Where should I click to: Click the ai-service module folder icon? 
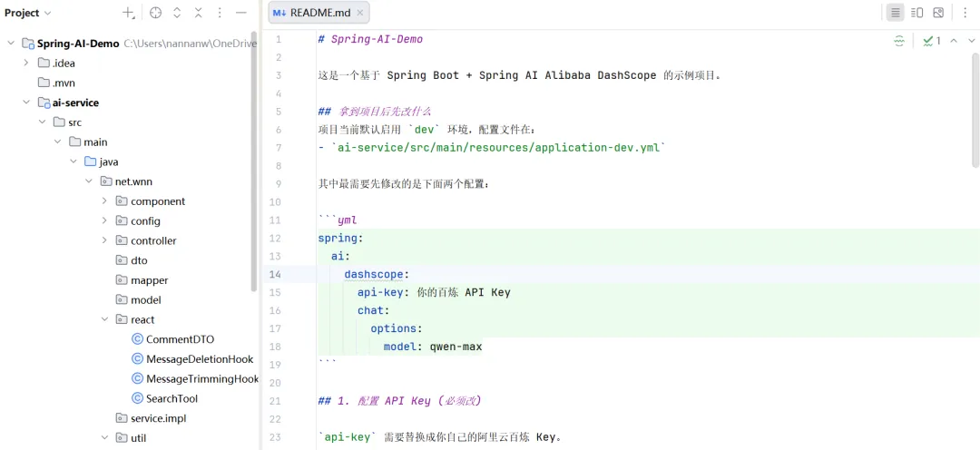44,103
